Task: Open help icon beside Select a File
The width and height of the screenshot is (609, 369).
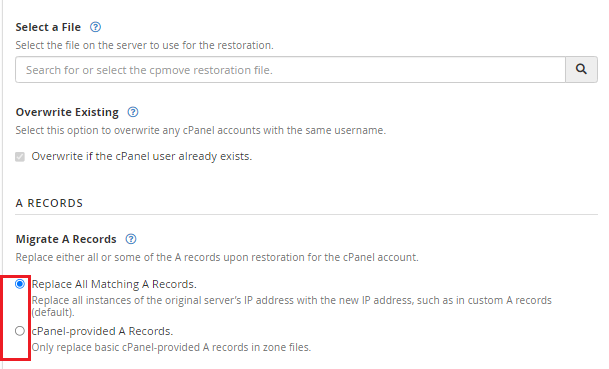Action: pos(95,27)
